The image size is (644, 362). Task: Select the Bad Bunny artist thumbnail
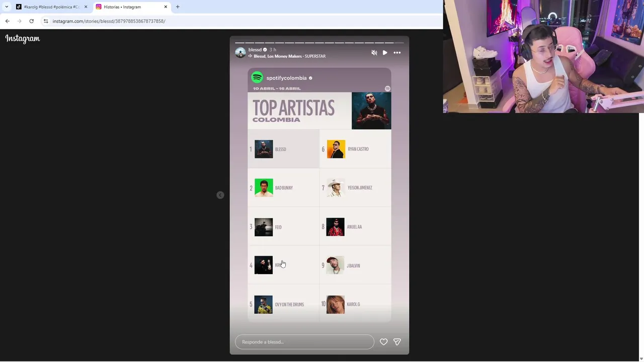pyautogui.click(x=264, y=188)
